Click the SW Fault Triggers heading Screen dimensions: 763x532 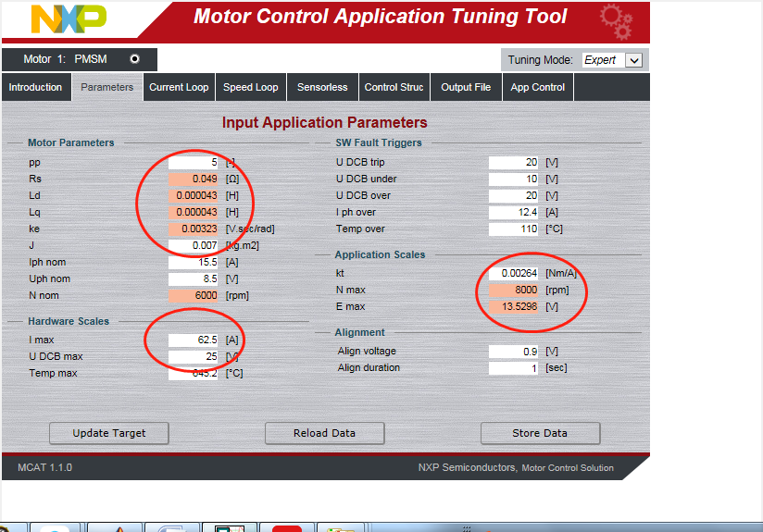click(x=379, y=142)
